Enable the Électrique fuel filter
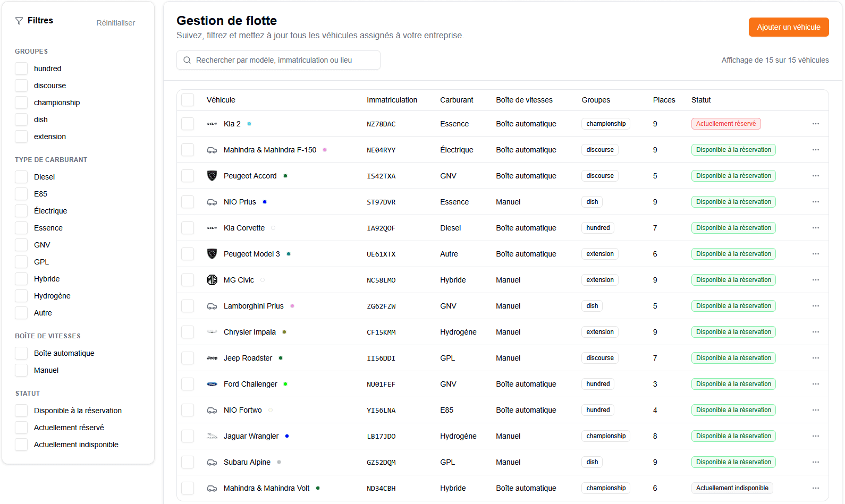845x504 pixels. (21, 211)
